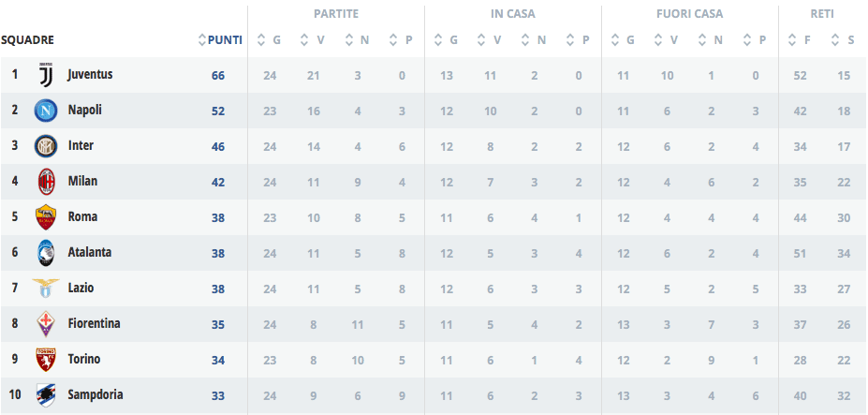
Task: Click the Torino club crest icon
Action: click(x=46, y=360)
